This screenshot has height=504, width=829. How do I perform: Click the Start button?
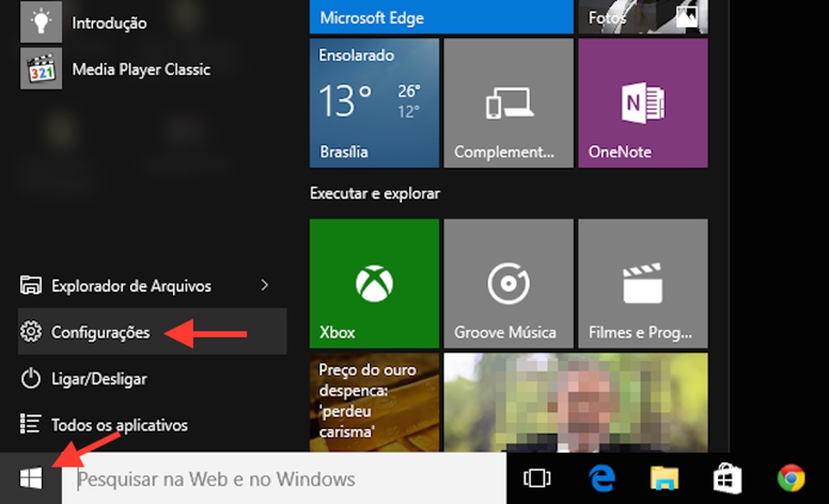[x=29, y=477]
